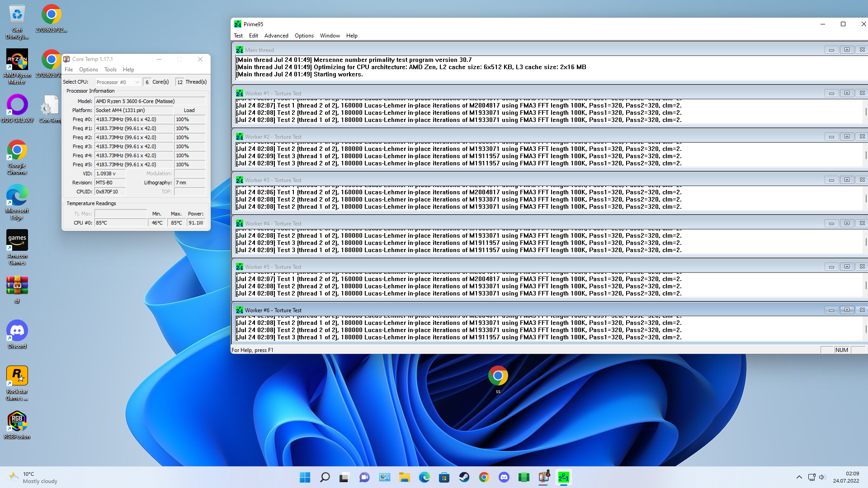Click the Worker #1 window scrollbar
Screen dimensions: 868x488
coord(866,111)
